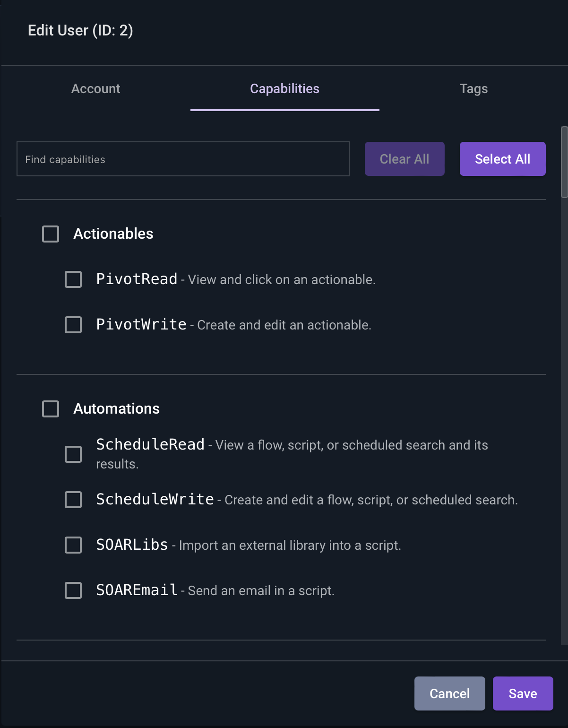This screenshot has height=728, width=568.
Task: Focus the Find capabilities search field
Action: (x=183, y=159)
